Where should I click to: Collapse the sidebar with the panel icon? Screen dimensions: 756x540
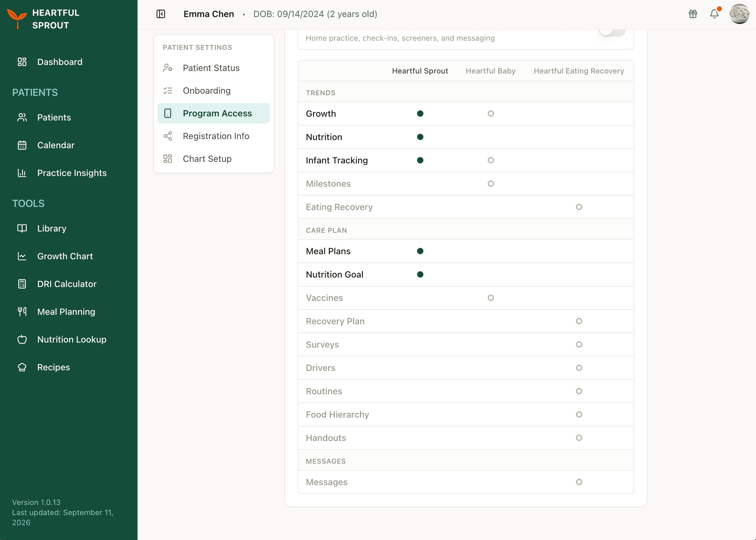(x=161, y=14)
